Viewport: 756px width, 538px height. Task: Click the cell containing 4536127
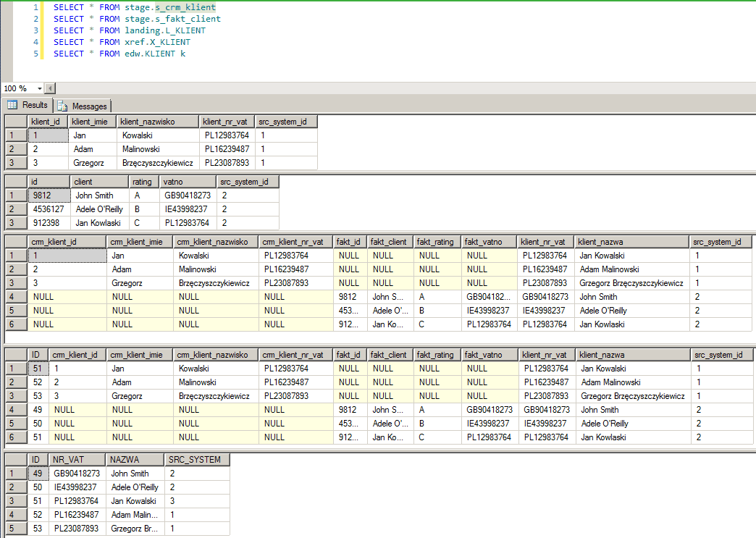tap(49, 209)
